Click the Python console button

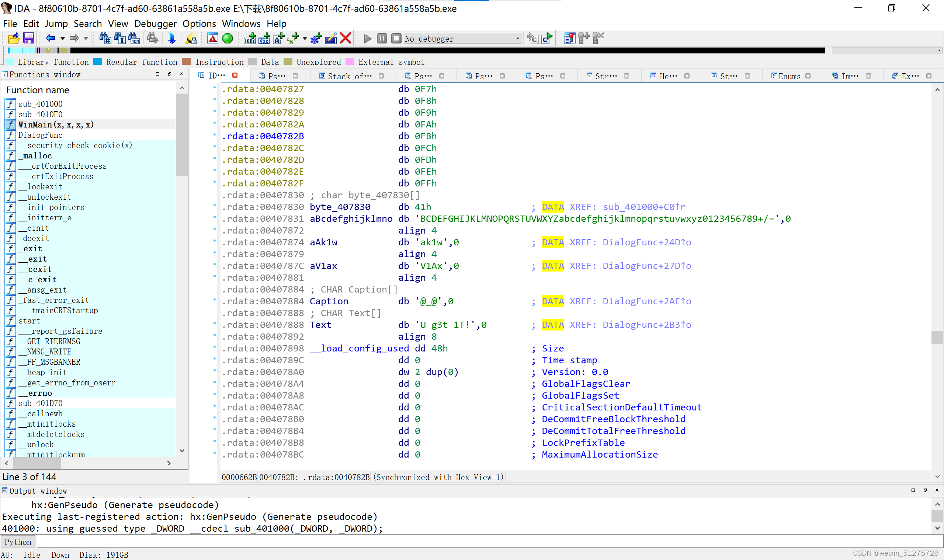(x=18, y=542)
